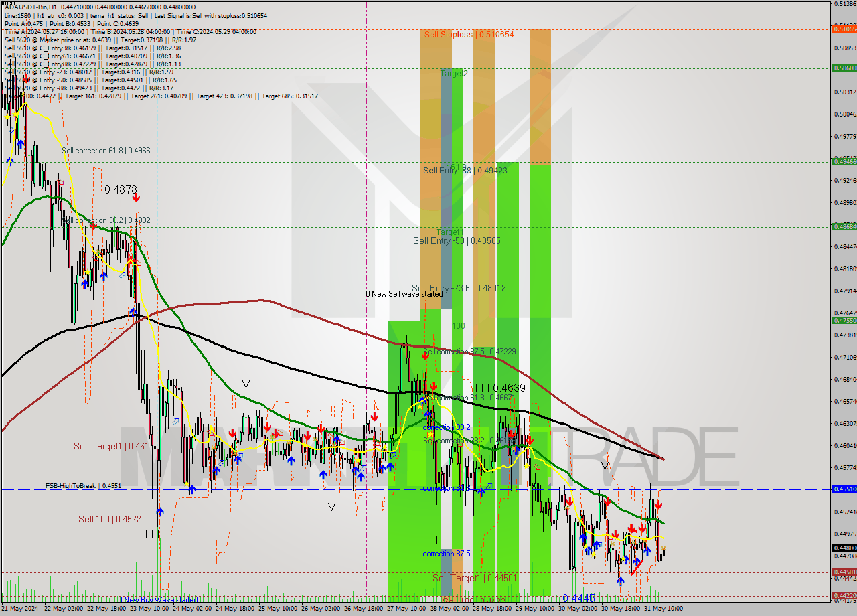Image resolution: width=857 pixels, height=616 pixels.
Task: Click the 'Sell Stoploss | 0.510654' label
Action: coord(469,34)
